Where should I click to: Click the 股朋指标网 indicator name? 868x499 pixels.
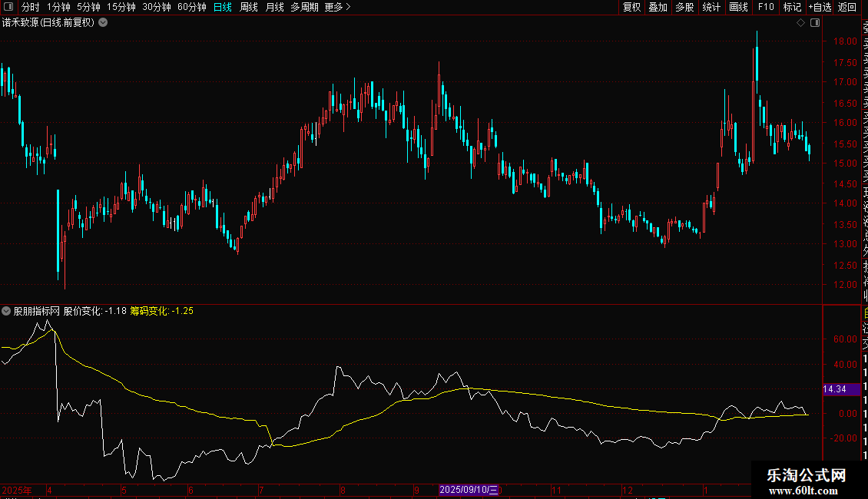pyautogui.click(x=37, y=311)
